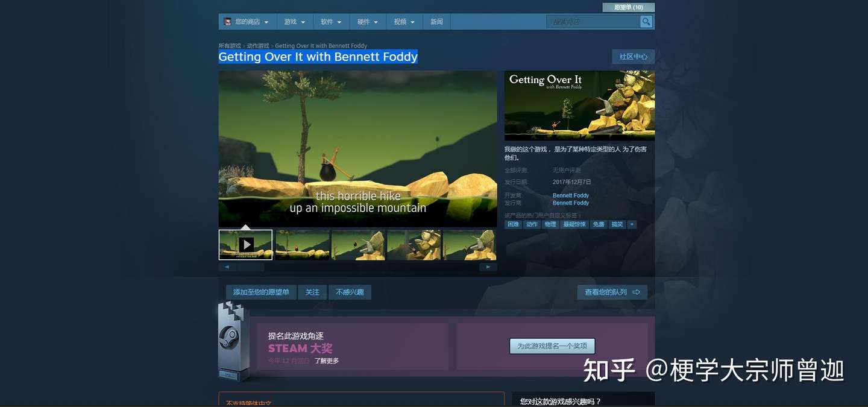Screen dimensions: 868x407
Task: Play the trailer video thumbnail
Action: [246, 244]
